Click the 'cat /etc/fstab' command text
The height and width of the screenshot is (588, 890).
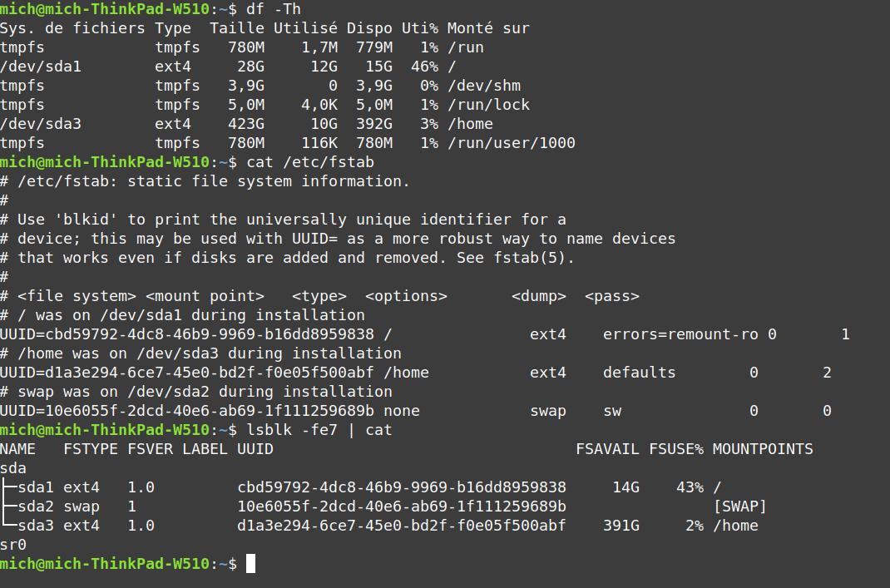(310, 162)
